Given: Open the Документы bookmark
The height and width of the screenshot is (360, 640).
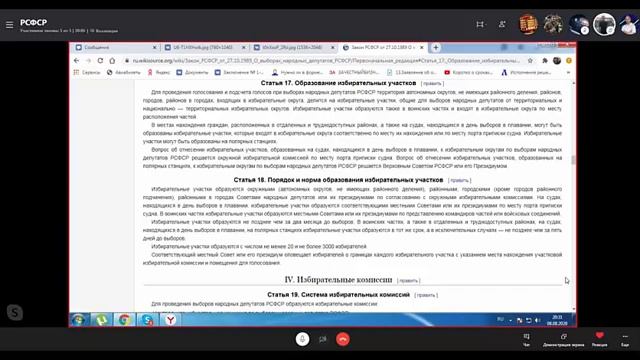Looking at the screenshot, I should click(x=192, y=72).
